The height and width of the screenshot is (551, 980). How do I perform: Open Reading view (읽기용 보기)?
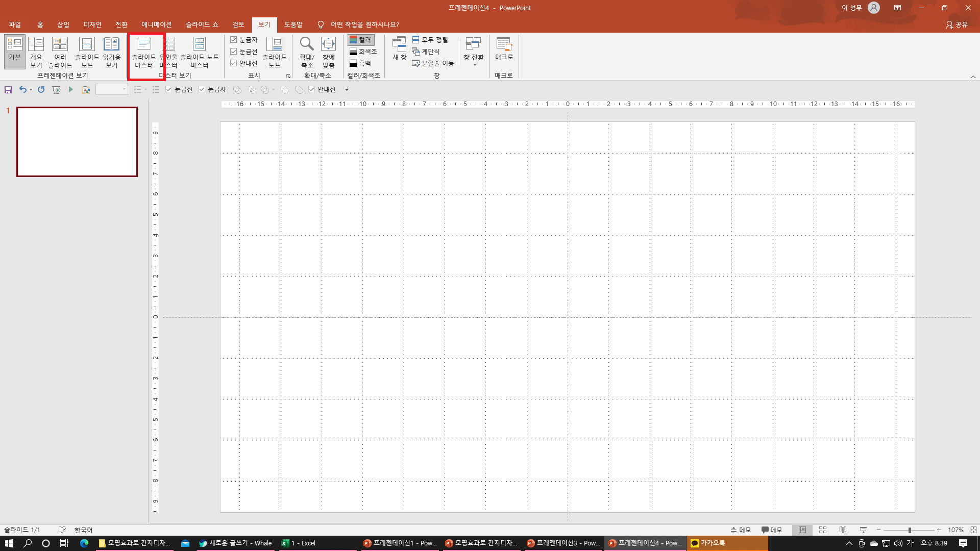[x=111, y=52]
